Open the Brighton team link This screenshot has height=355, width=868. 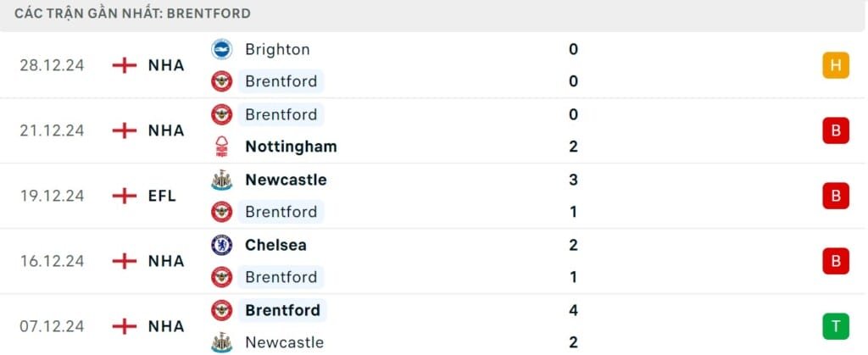click(x=277, y=49)
